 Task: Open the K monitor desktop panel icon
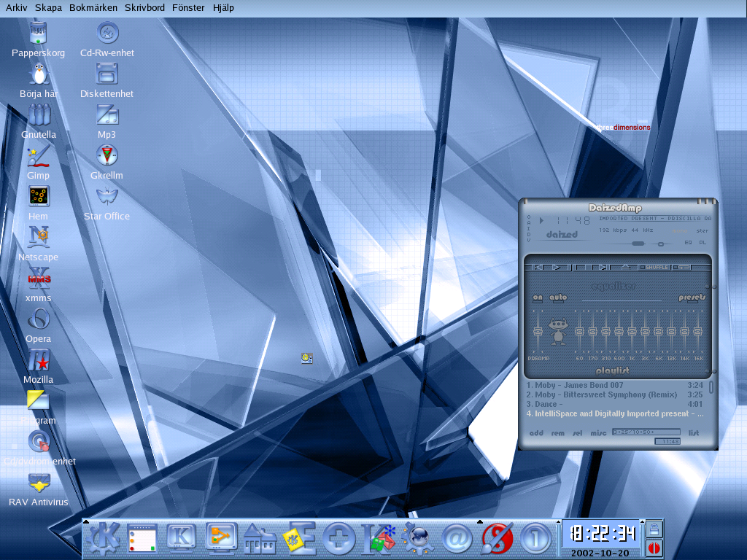(181, 539)
